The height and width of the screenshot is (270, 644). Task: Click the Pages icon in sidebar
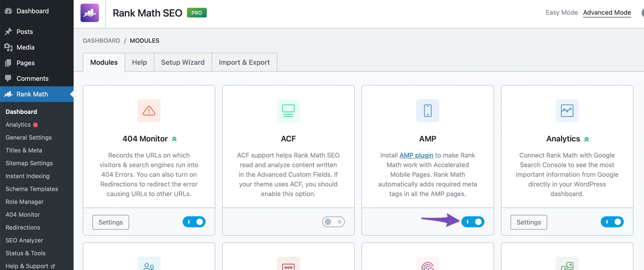click(x=8, y=63)
